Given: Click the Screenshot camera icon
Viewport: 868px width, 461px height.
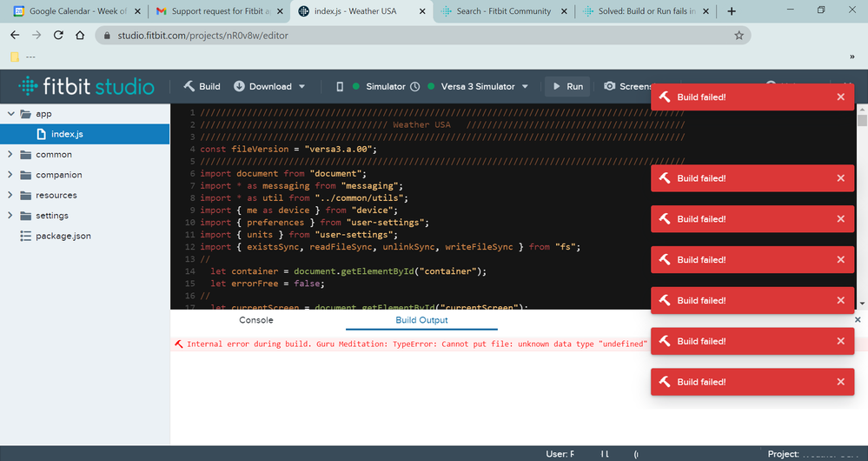Looking at the screenshot, I should tap(610, 87).
